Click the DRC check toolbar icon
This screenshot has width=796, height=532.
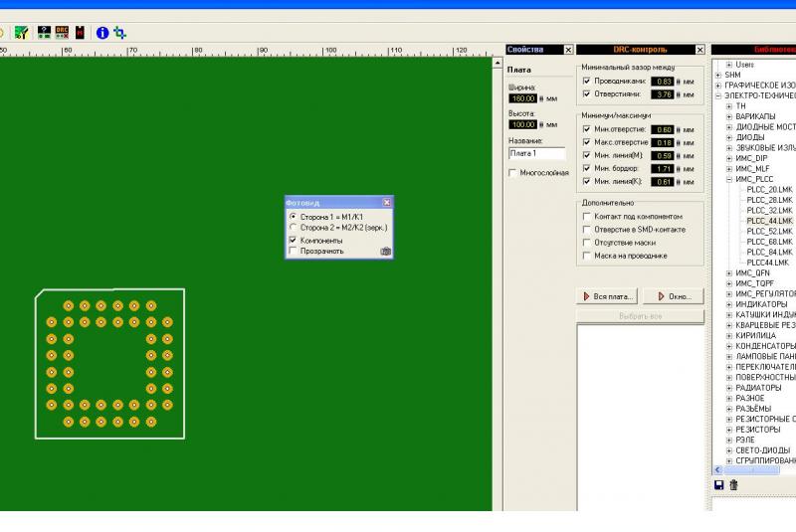pos(62,32)
